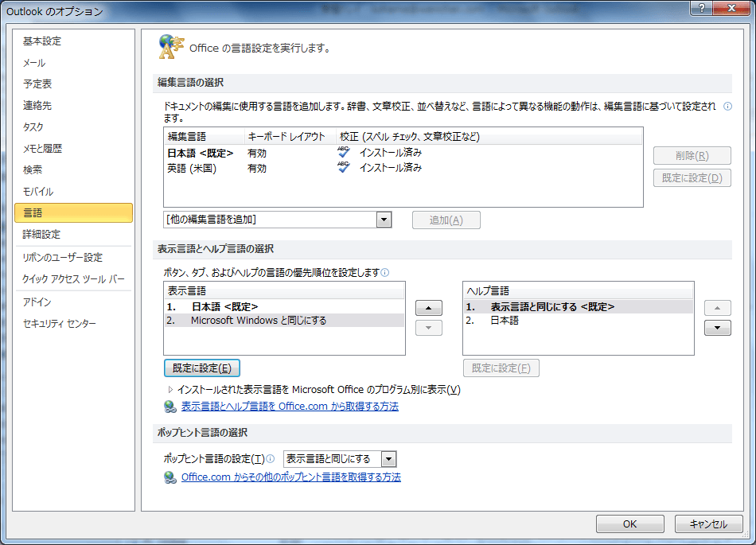Select help language 2. 日本語
The height and width of the screenshot is (545, 756).
(x=578, y=321)
